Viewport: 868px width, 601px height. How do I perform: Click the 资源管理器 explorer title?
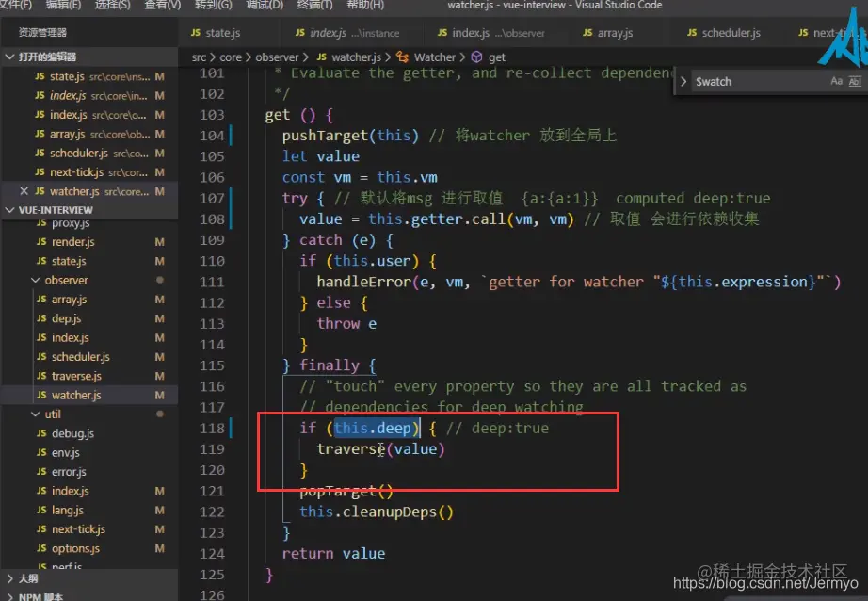click(x=42, y=32)
